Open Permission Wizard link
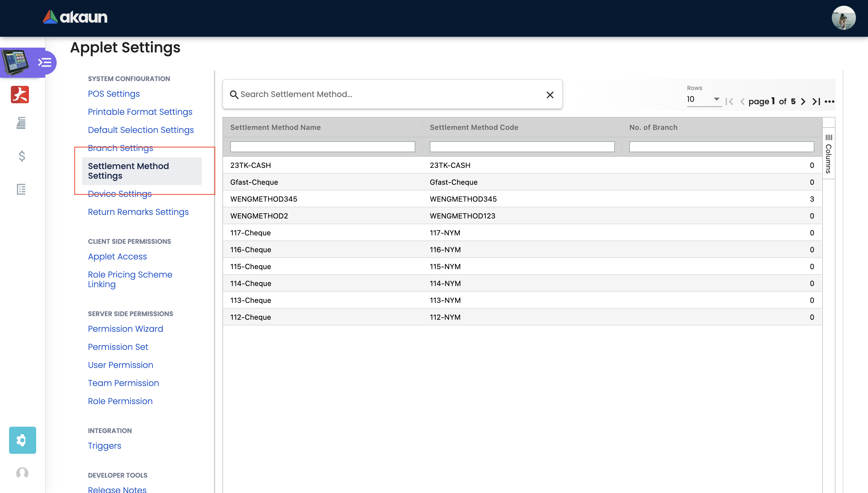 126,329
